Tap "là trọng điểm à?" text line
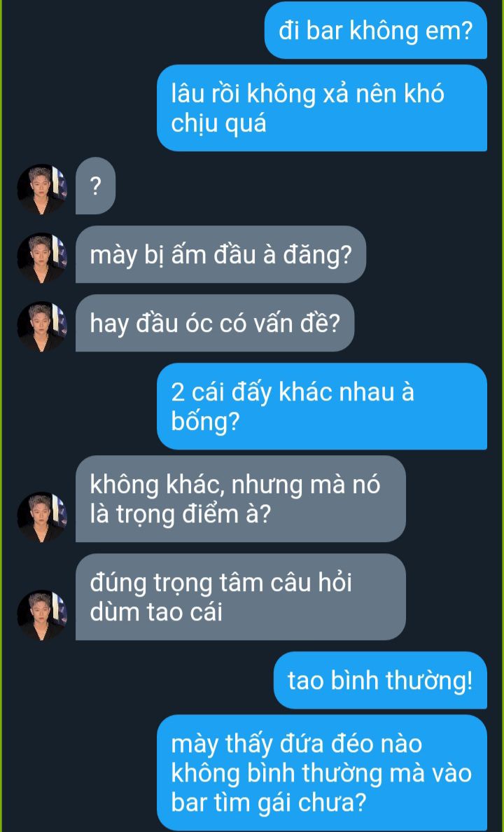 tap(181, 514)
